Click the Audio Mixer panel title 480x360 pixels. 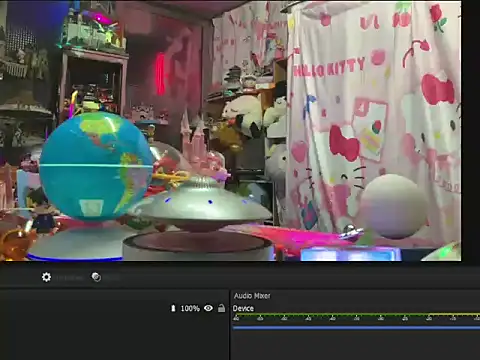tap(252, 296)
